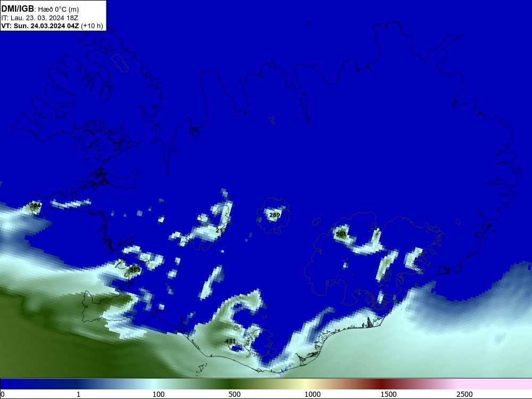Click the 289 map value label
The height and width of the screenshot is (399, 532).
[x=275, y=215]
